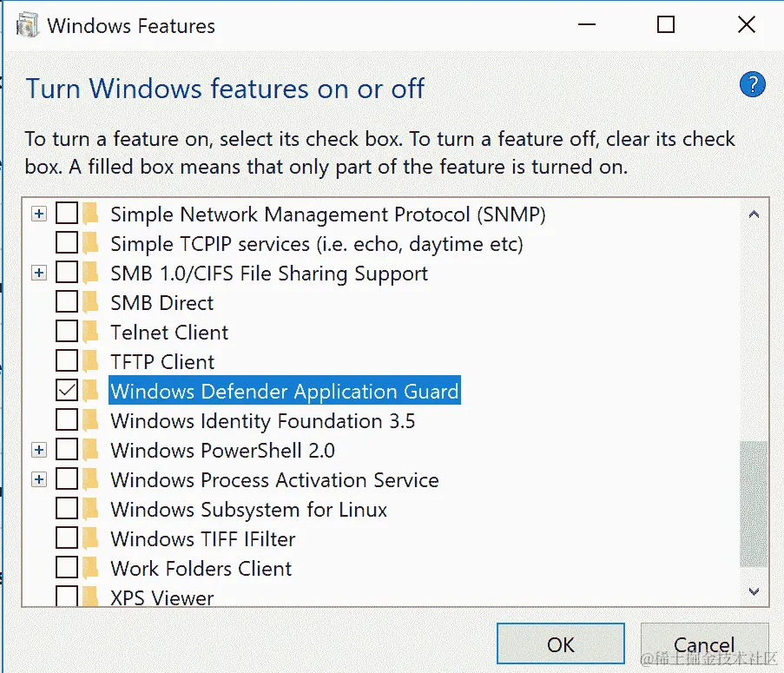Image resolution: width=784 pixels, height=673 pixels.
Task: Tick Windows Process Activation Service checkbox
Action: click(67, 478)
